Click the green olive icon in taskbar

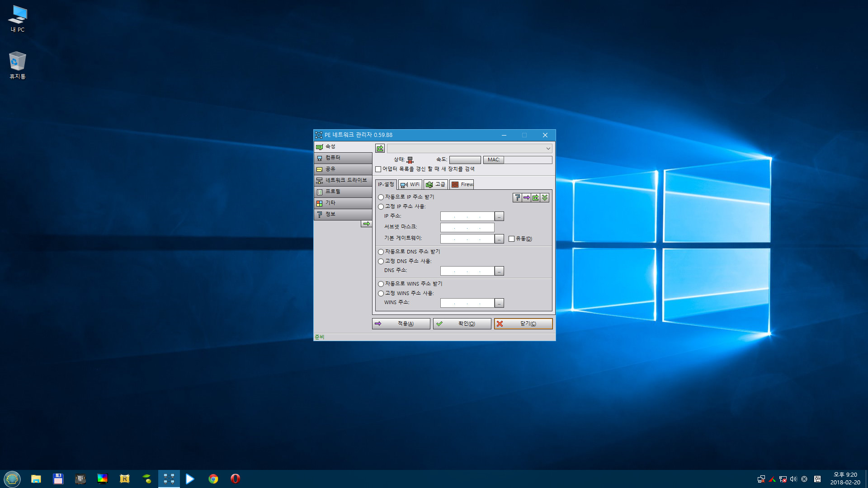coord(147,479)
